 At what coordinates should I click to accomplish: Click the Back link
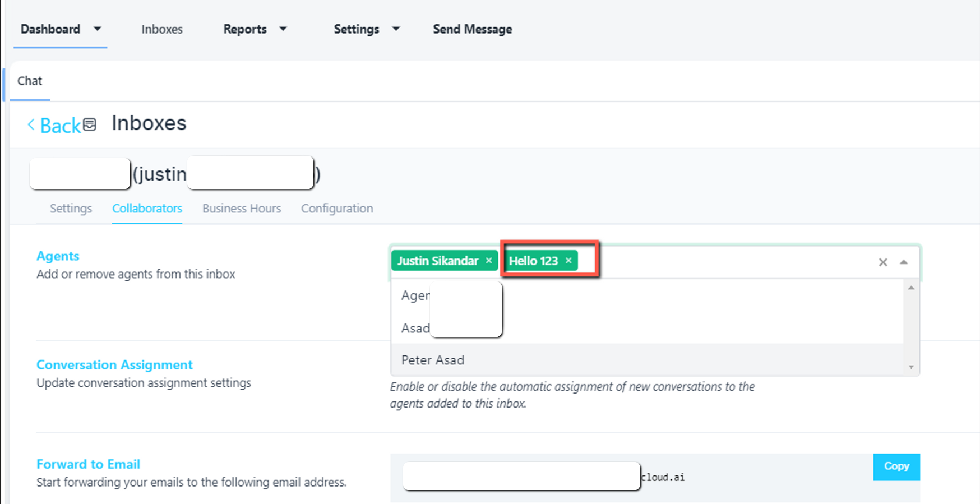click(60, 126)
